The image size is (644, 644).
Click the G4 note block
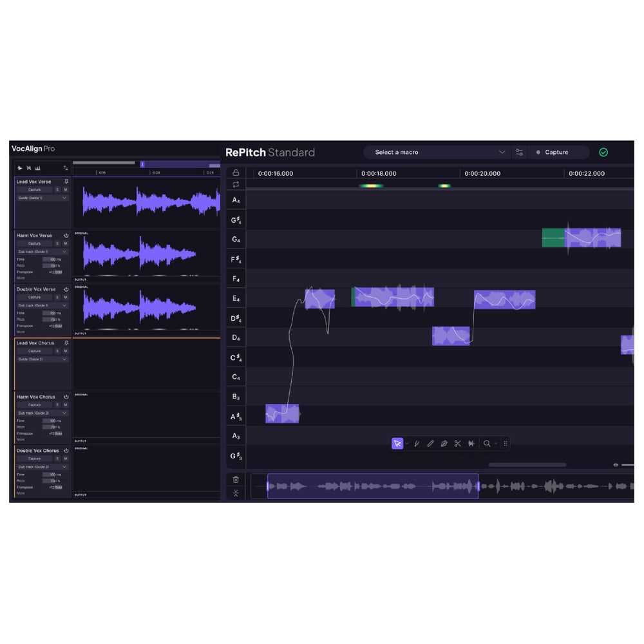pos(582,238)
